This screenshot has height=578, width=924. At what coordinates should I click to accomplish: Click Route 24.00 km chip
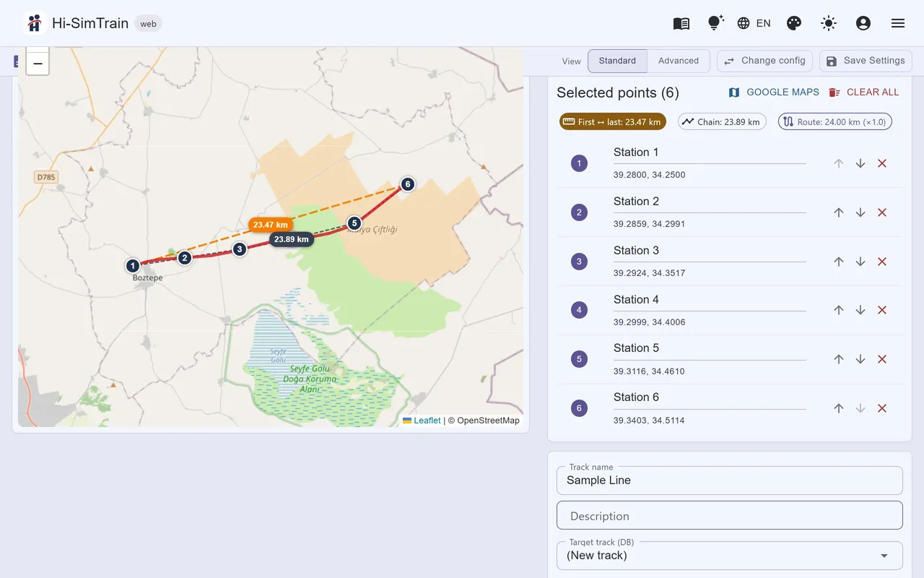[x=835, y=122]
